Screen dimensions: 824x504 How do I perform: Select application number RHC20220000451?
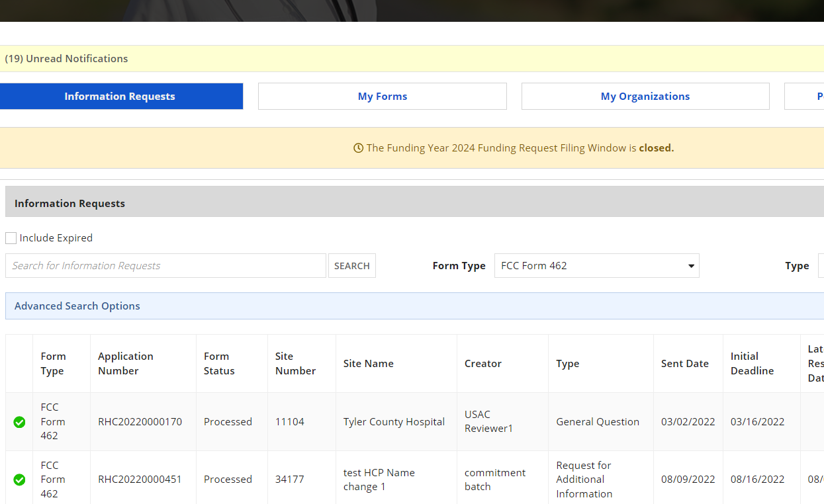tap(140, 480)
